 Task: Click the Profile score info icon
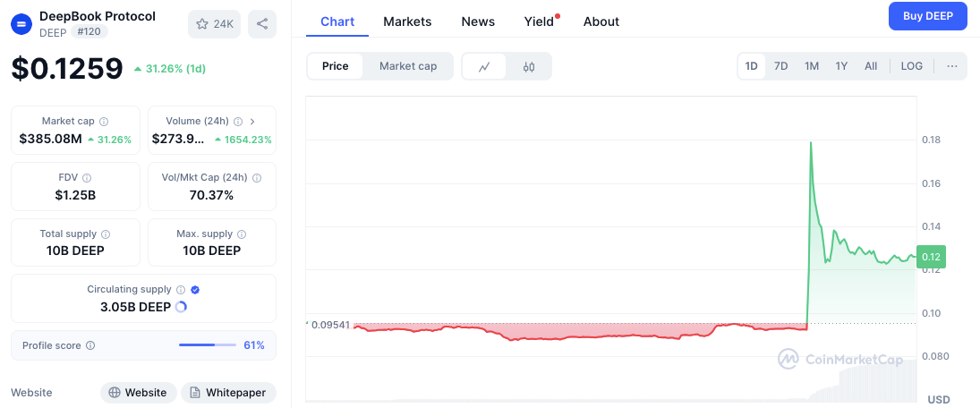[x=90, y=345]
